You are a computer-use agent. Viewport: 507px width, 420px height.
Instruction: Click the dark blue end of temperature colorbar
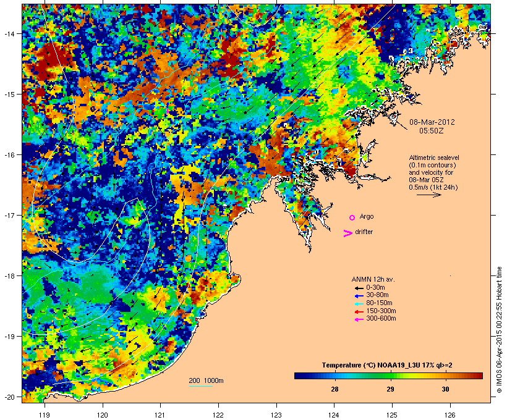[x=299, y=376]
